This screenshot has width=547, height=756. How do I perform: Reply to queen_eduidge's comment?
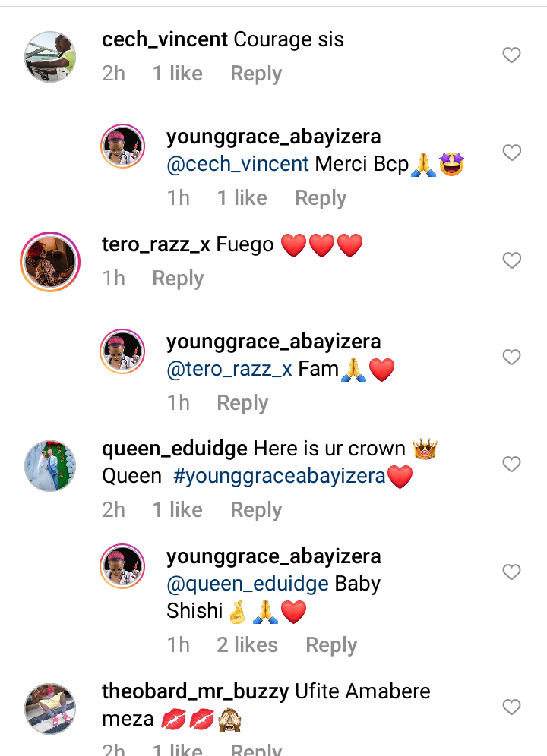point(256,510)
